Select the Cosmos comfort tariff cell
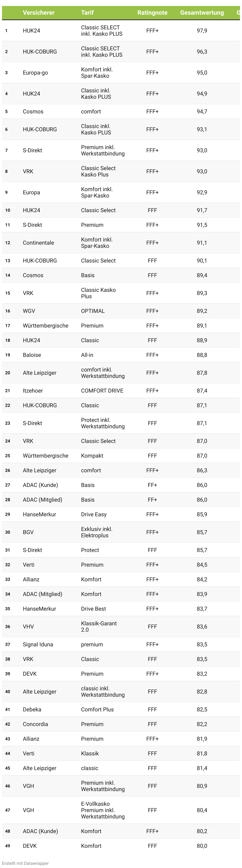The image size is (242, 868). [91, 112]
